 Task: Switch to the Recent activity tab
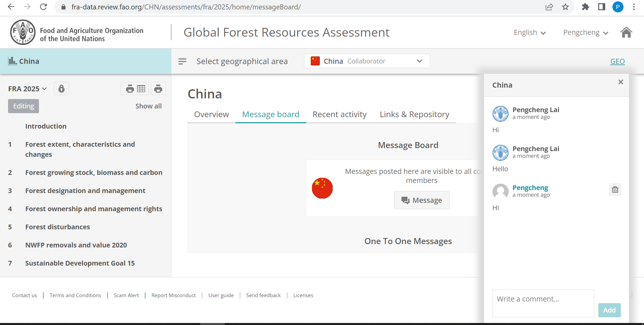coord(339,114)
